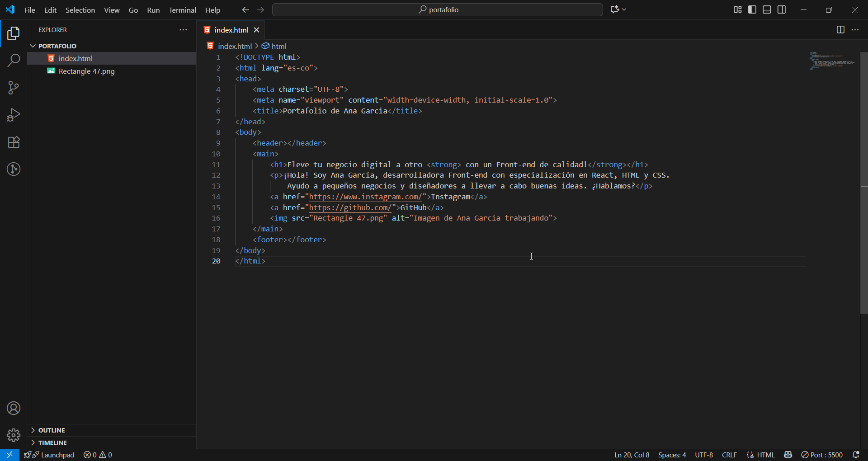The image size is (868, 461).
Task: Open Run and Debug panel
Action: click(14, 115)
